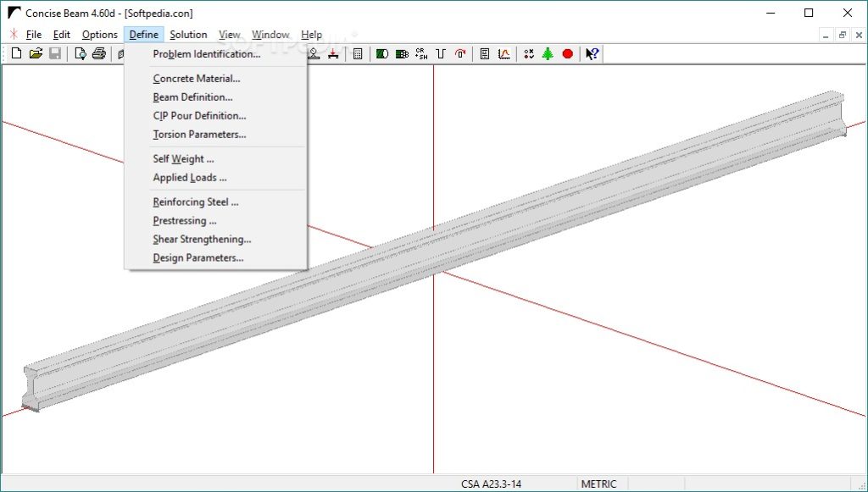Click Design Parameters... in the menu
868x492 pixels.
[198, 258]
